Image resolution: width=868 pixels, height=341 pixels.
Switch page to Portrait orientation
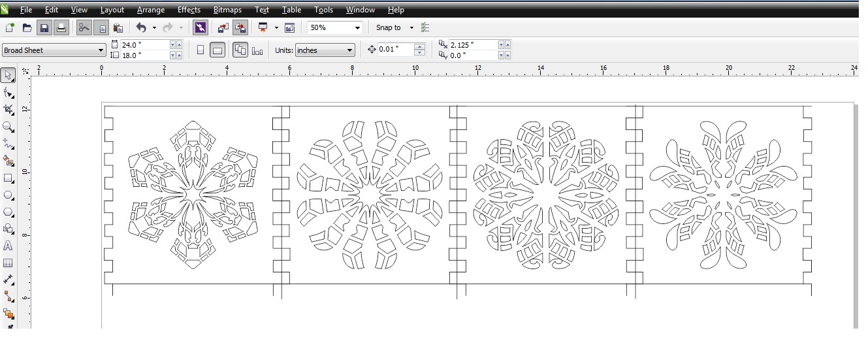coord(201,50)
